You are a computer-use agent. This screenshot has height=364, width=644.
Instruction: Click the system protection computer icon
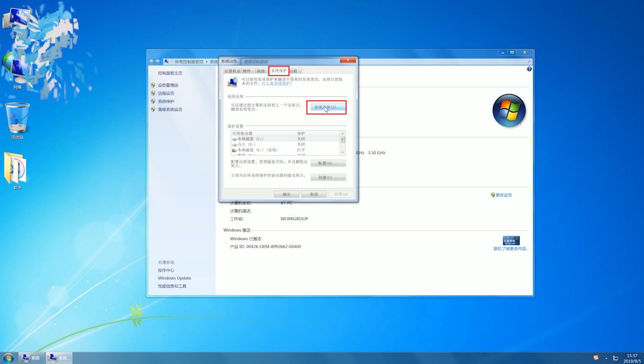(233, 82)
